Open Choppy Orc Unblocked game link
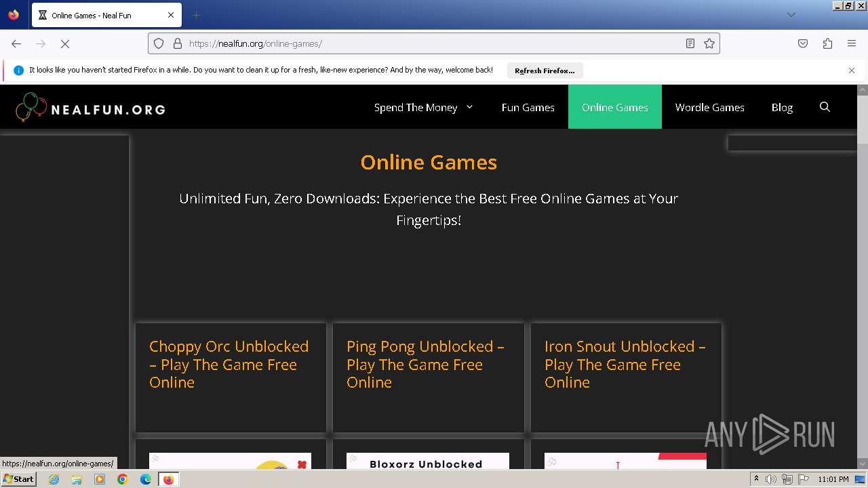The height and width of the screenshot is (488, 868). pos(229,364)
